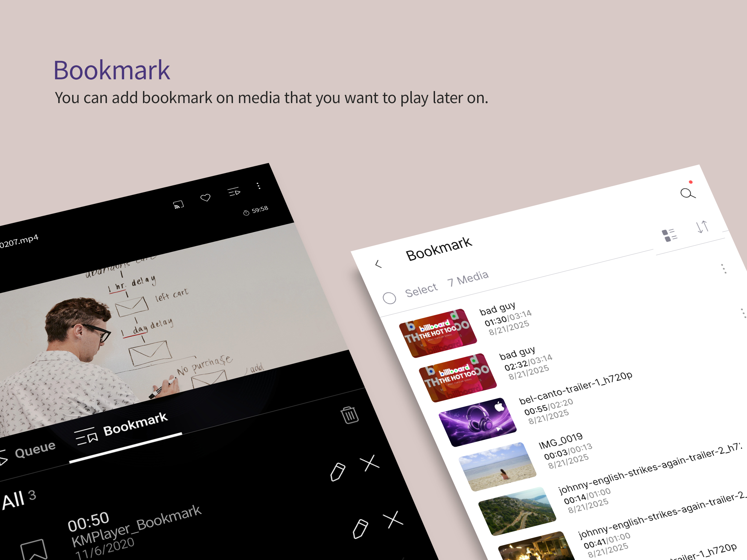Remove the top bookmark row with its X icon
This screenshot has height=560, width=747.
[369, 463]
